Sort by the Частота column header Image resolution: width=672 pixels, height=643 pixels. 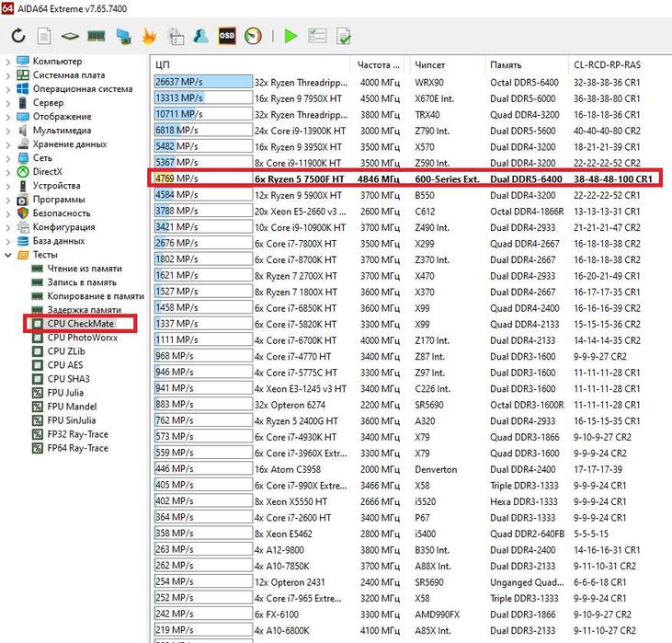(x=380, y=64)
